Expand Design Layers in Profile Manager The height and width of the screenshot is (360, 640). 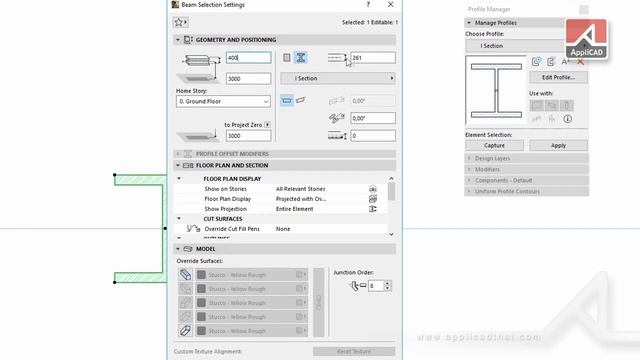pyautogui.click(x=469, y=158)
